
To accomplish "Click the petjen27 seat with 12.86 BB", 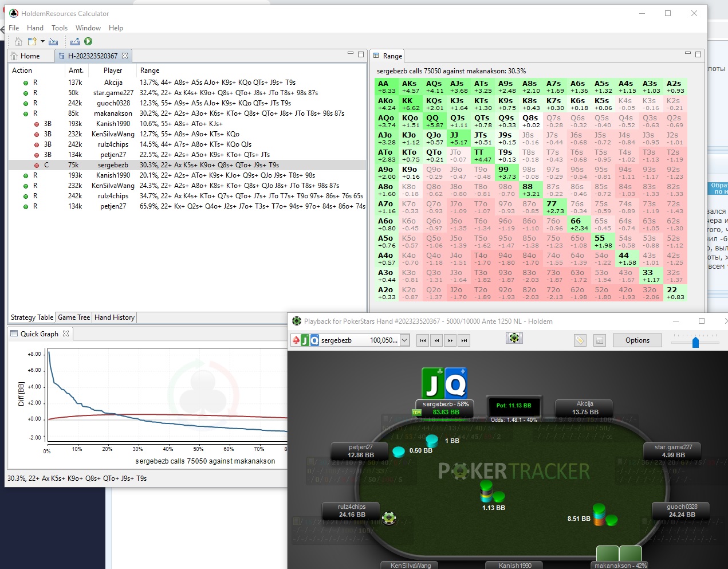I will point(361,451).
